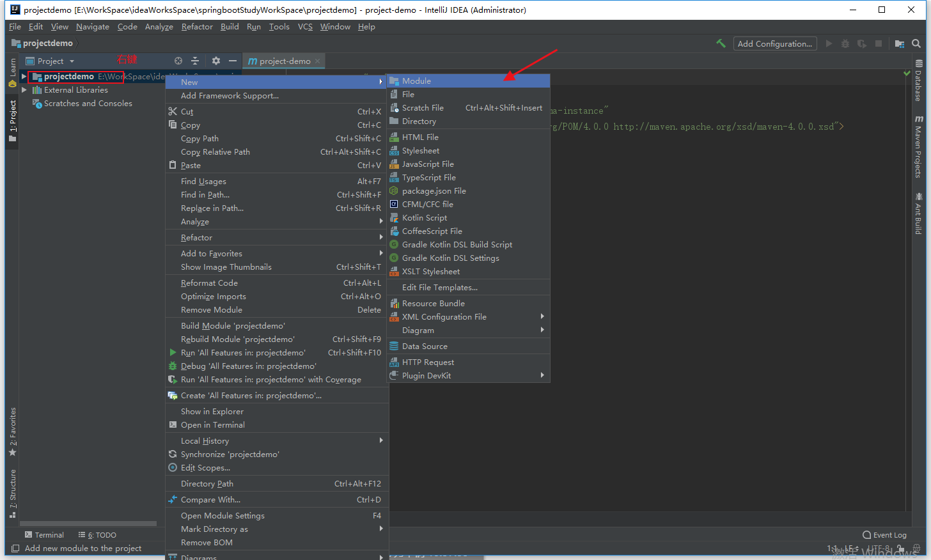Click the Project panel horizontal scrollbar
The image size is (931, 560).
coord(90,524)
